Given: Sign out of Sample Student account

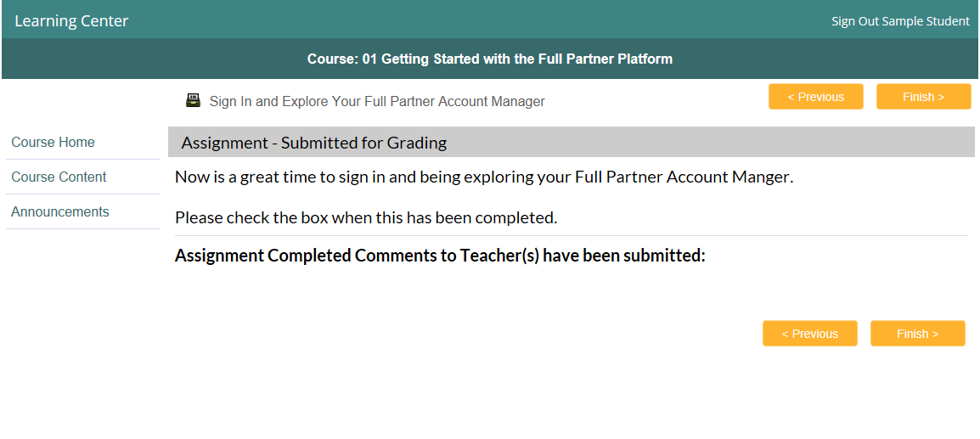Looking at the screenshot, I should click(x=900, y=21).
